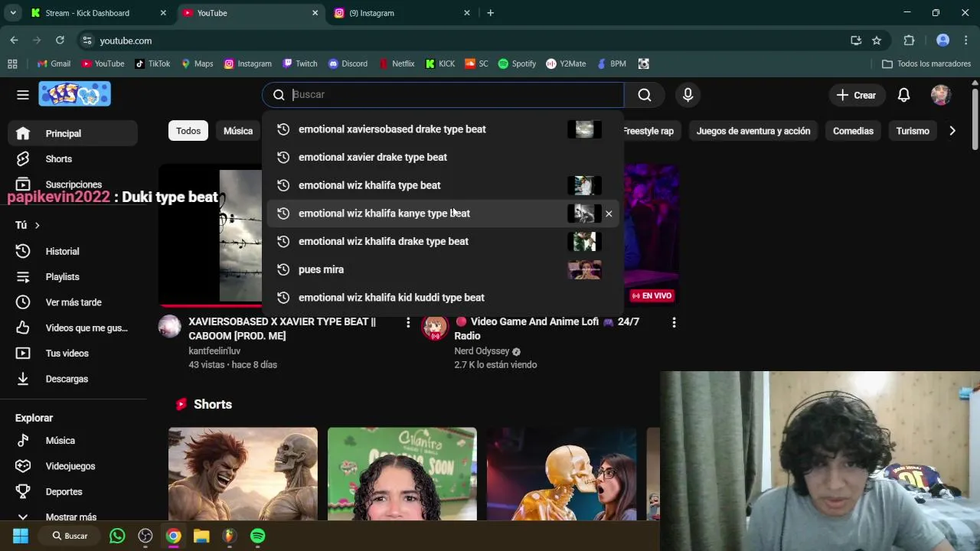The image size is (980, 551).
Task: Open Ver más tarde in sidebar
Action: 73,302
